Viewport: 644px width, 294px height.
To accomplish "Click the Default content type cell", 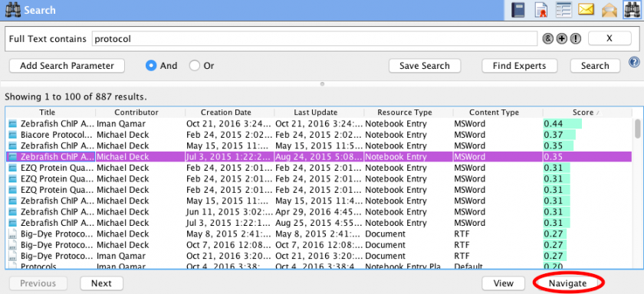I will point(498,266).
